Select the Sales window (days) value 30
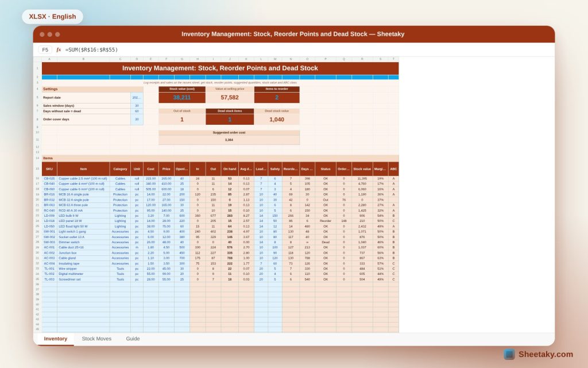The height and width of the screenshot is (368, 588). [137, 106]
